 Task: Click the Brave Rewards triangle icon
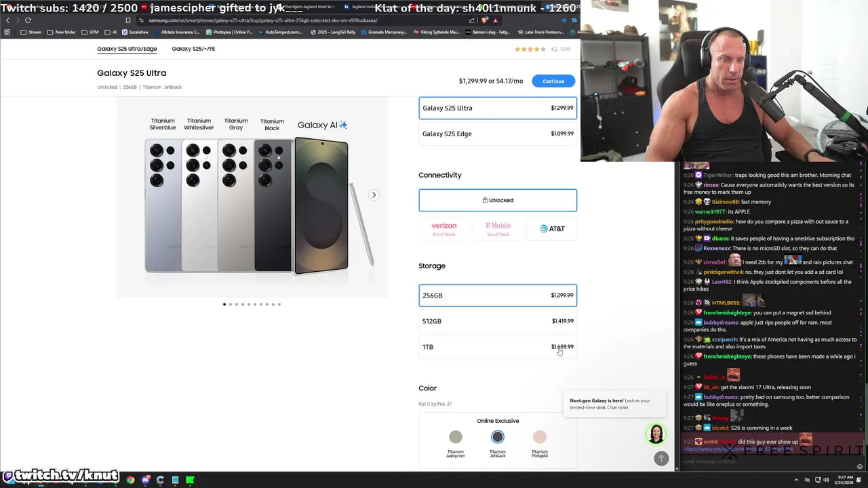point(495,20)
